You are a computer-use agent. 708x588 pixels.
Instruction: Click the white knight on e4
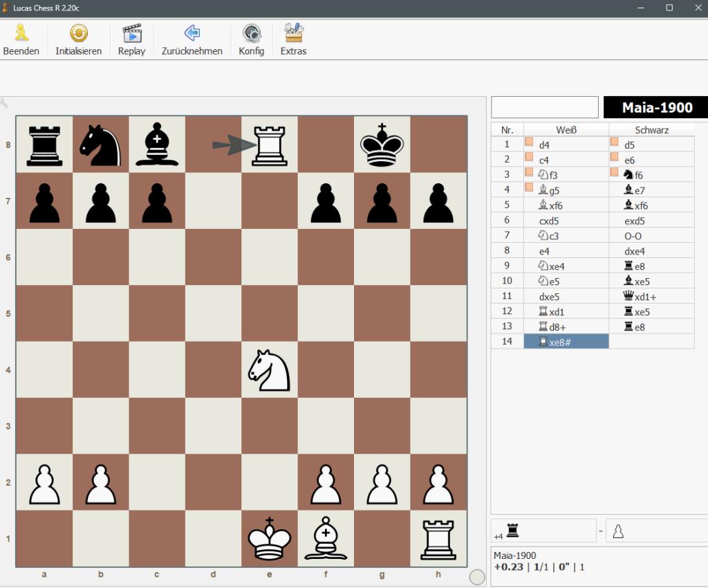[270, 369]
